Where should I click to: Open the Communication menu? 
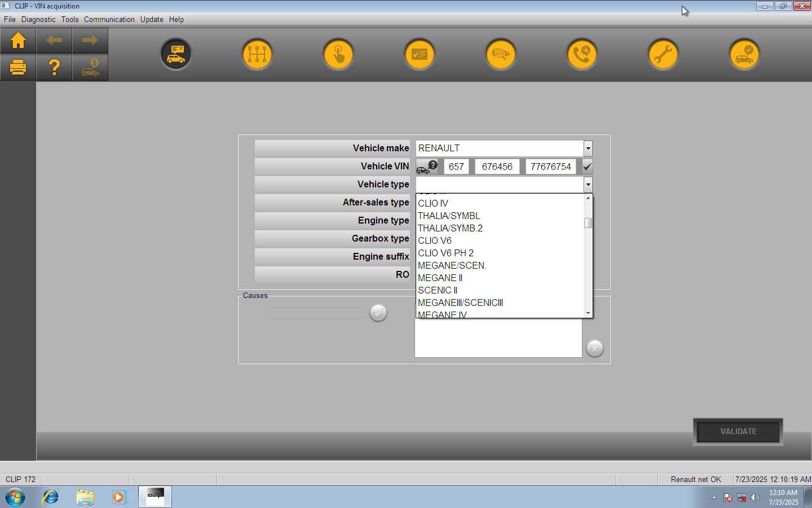[x=109, y=19]
